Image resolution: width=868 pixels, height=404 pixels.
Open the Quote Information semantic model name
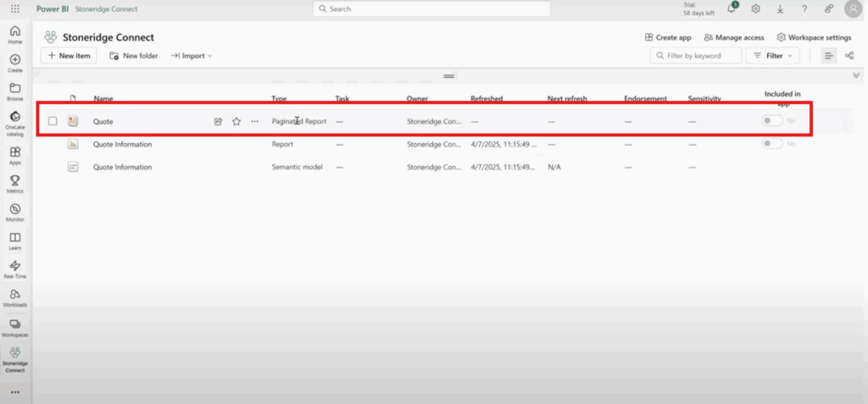tap(122, 167)
